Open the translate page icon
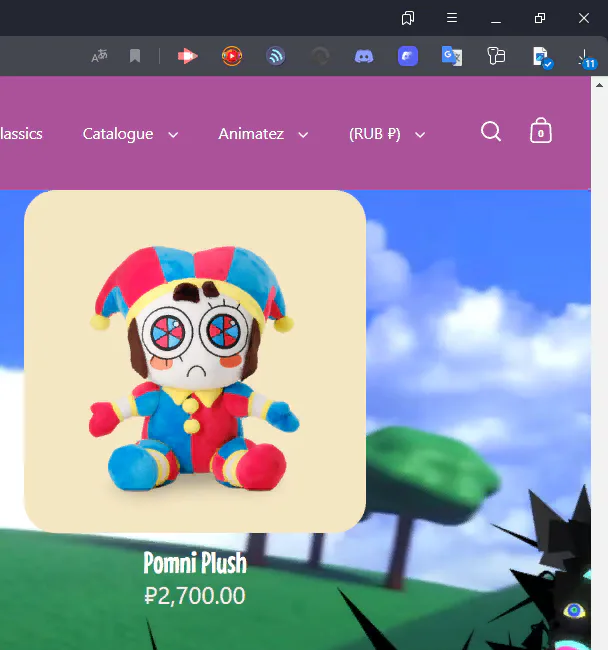 (99, 56)
